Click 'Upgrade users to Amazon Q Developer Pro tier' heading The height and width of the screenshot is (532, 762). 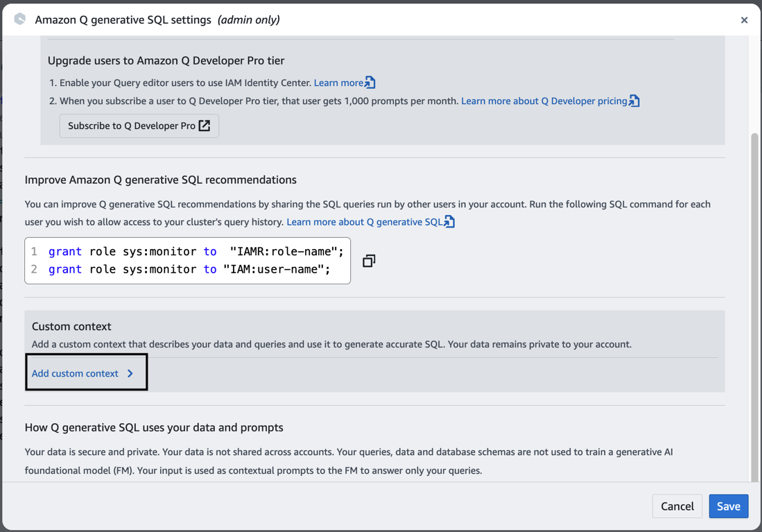pos(166,61)
